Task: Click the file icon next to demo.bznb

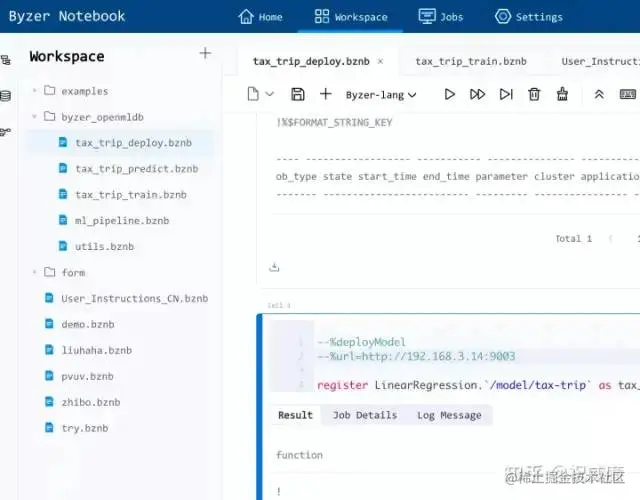Action: (49, 324)
